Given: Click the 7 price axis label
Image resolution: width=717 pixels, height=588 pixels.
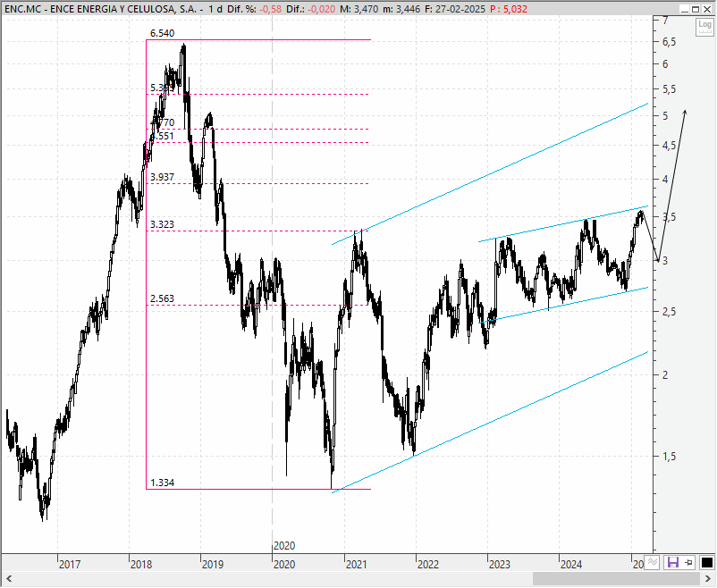Looking at the screenshot, I should pos(665,20).
